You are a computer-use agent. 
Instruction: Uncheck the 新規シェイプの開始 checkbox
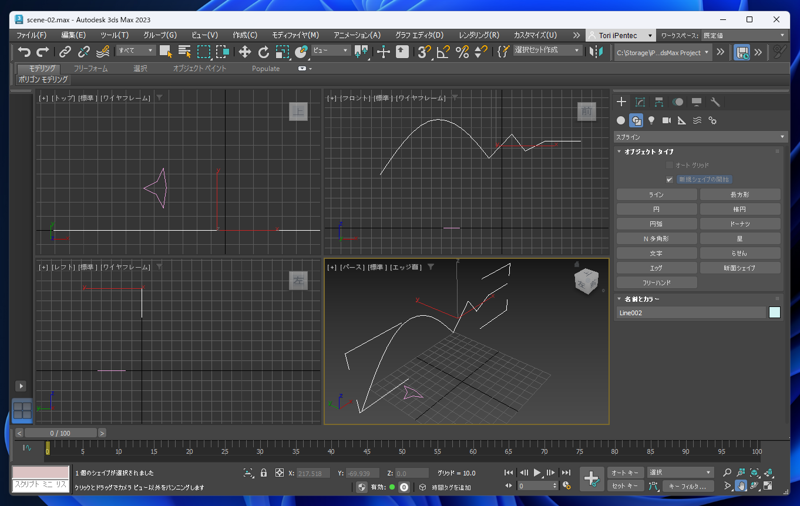669,180
